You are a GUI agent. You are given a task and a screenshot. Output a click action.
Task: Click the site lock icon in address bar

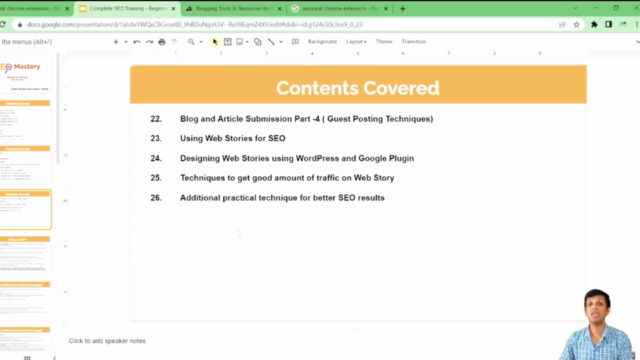(20, 24)
